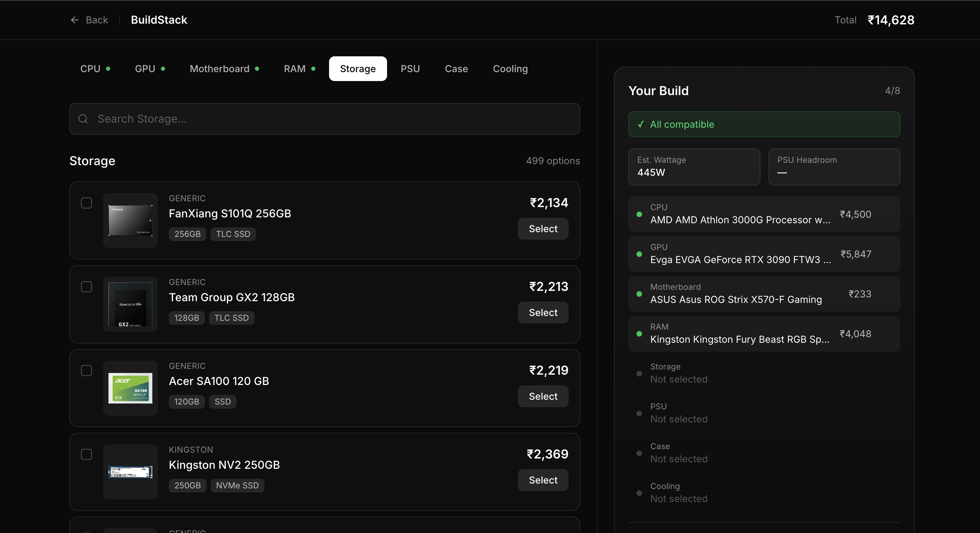This screenshot has width=980, height=533.
Task: Click the gray dot next to Storage Not selected
Action: pyautogui.click(x=639, y=374)
